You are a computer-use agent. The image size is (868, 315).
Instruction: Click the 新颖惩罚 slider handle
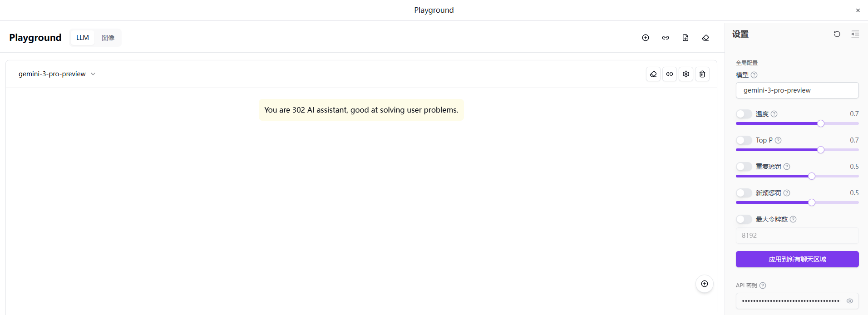811,202
